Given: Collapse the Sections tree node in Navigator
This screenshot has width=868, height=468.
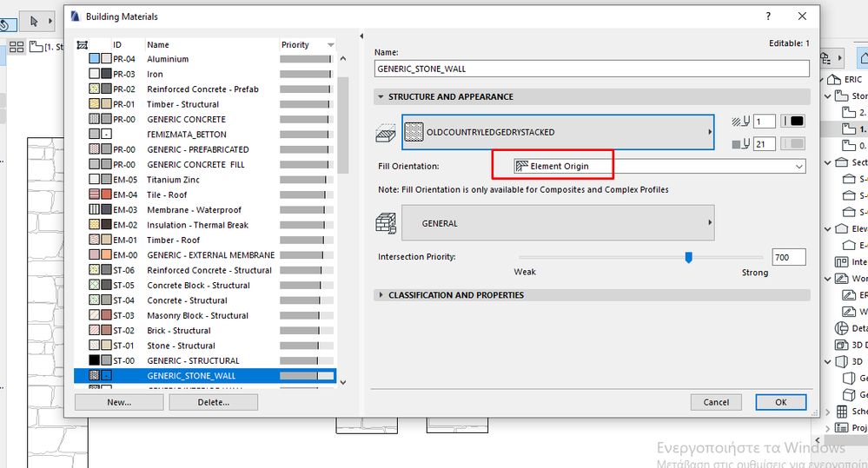Looking at the screenshot, I should tap(827, 162).
